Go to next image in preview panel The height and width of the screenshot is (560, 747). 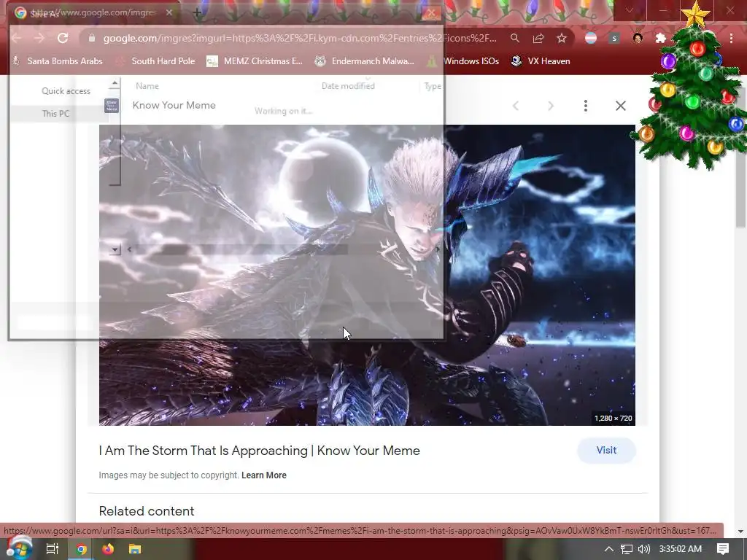click(x=551, y=106)
